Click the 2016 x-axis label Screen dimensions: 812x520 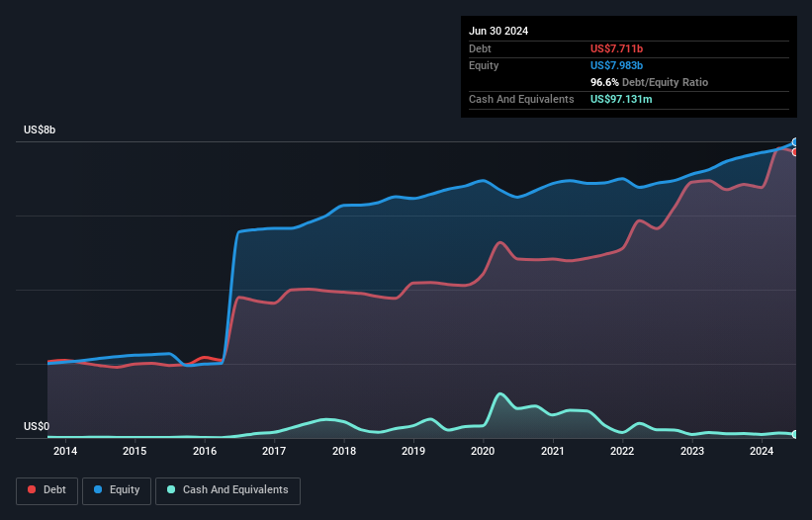(205, 451)
